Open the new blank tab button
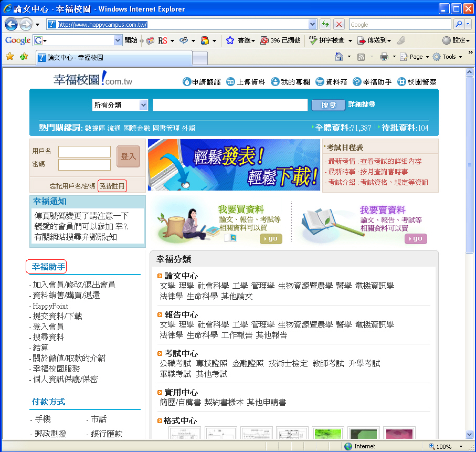The height and width of the screenshot is (452, 476). click(x=200, y=58)
